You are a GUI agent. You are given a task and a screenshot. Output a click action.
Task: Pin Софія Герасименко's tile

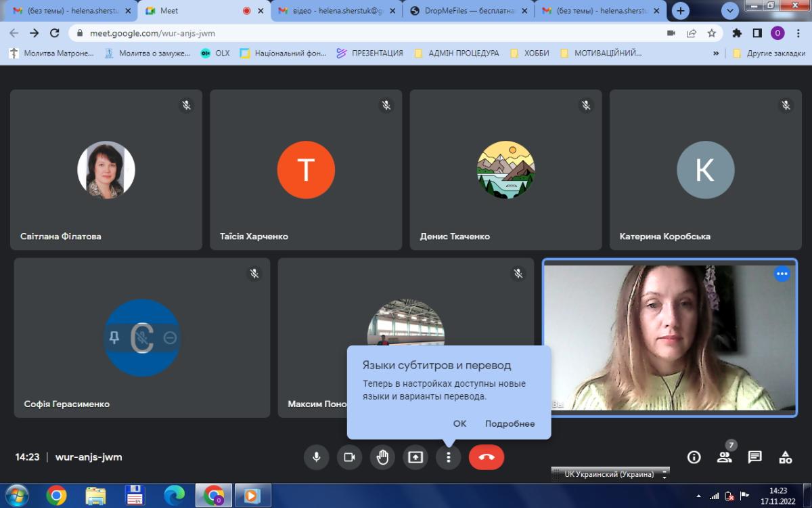114,337
